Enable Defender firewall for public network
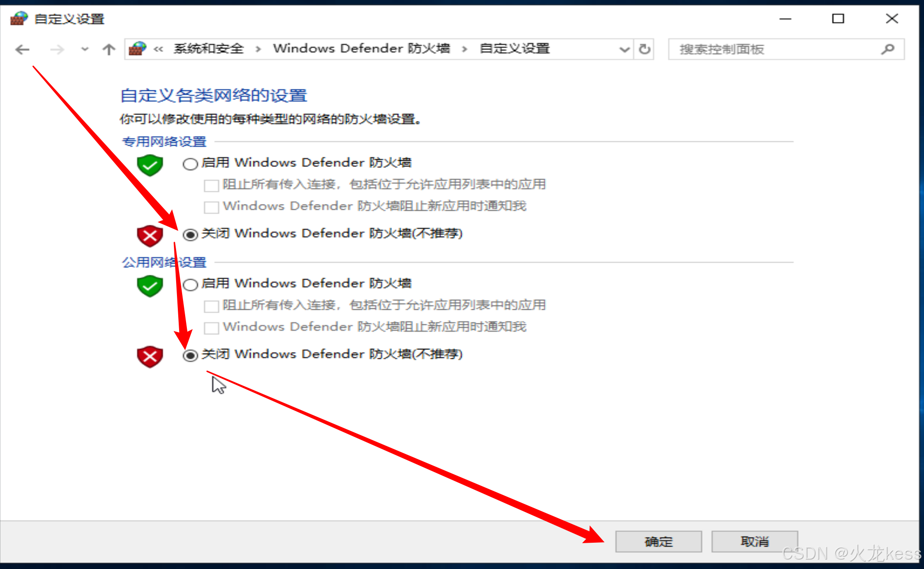924x569 pixels. 190,285
